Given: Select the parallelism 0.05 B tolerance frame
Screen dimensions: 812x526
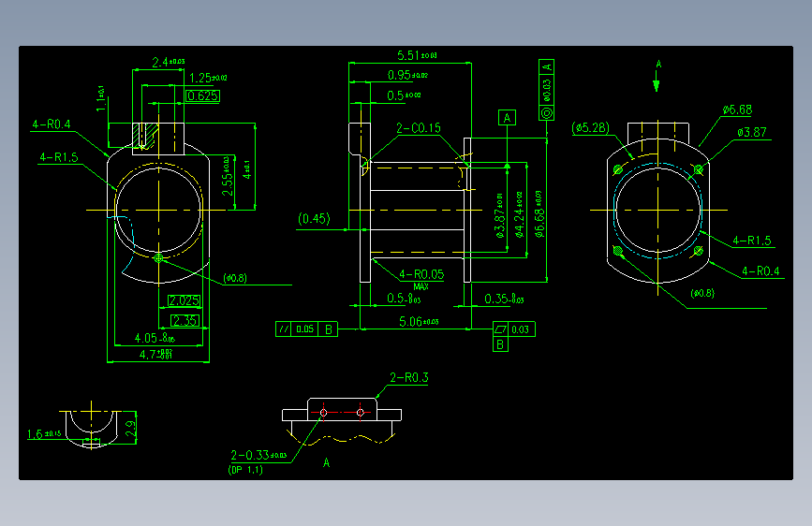Looking at the screenshot, I should [x=306, y=329].
